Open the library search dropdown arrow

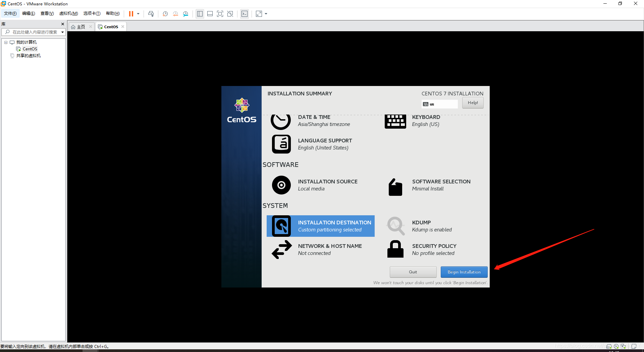[x=62, y=32]
